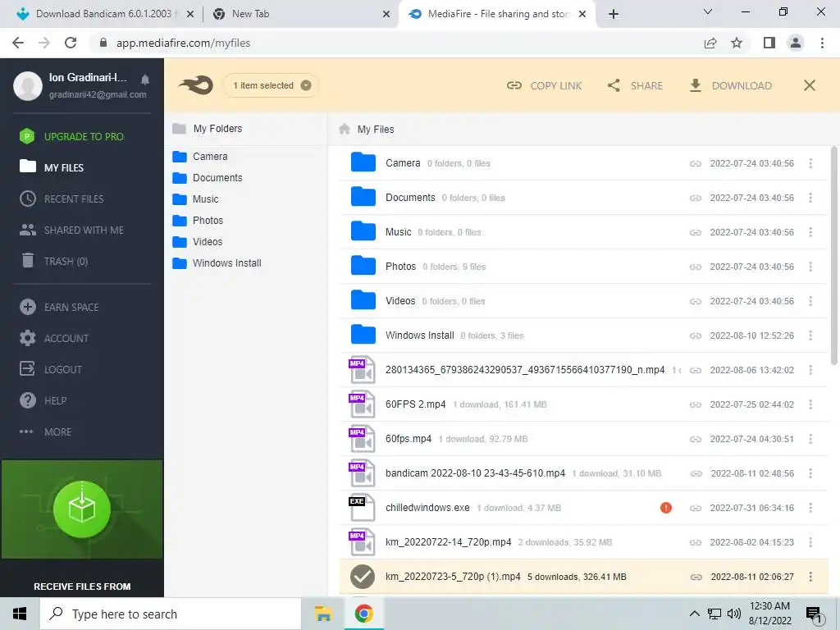Select Videos in My Folders tree
The width and height of the screenshot is (840, 630).
click(x=197, y=242)
